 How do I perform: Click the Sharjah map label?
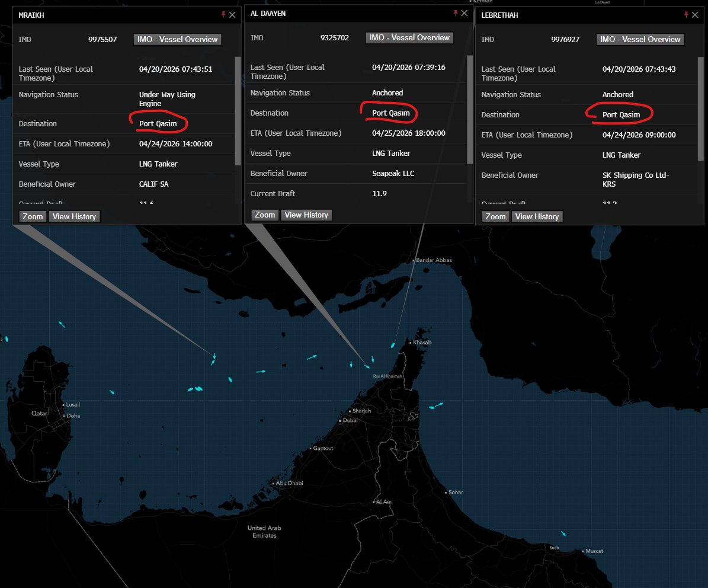pos(361,411)
